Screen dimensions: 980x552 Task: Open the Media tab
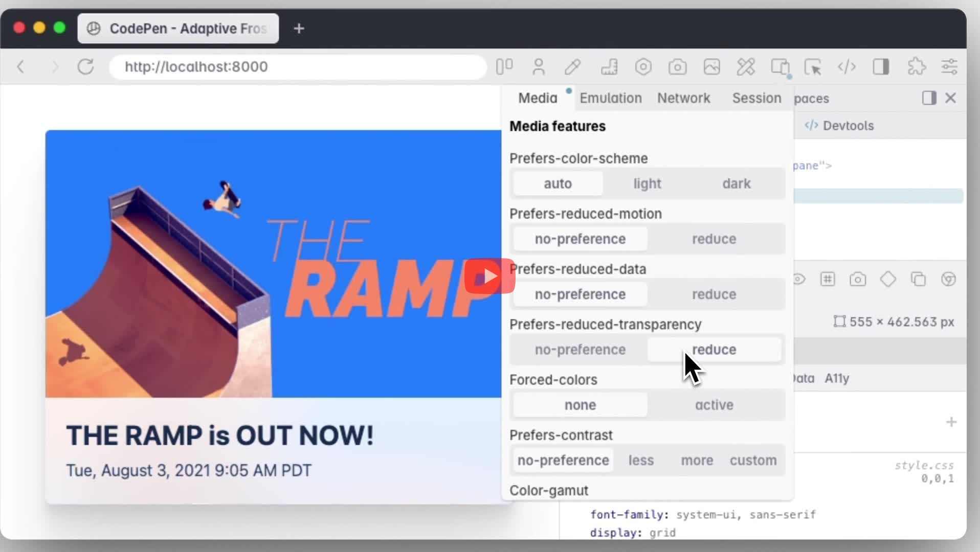[538, 98]
